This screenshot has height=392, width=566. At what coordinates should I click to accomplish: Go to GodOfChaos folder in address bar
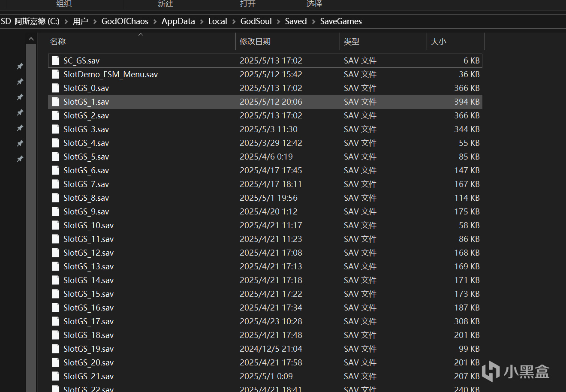[x=125, y=21]
